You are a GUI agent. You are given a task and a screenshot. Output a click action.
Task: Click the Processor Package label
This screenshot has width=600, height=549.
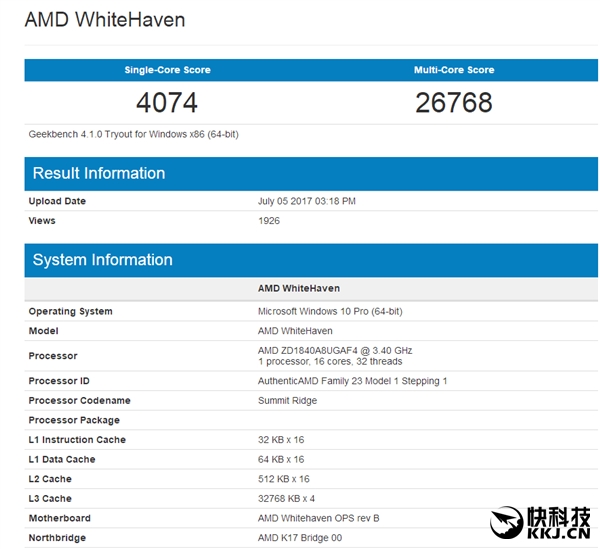pos(74,420)
